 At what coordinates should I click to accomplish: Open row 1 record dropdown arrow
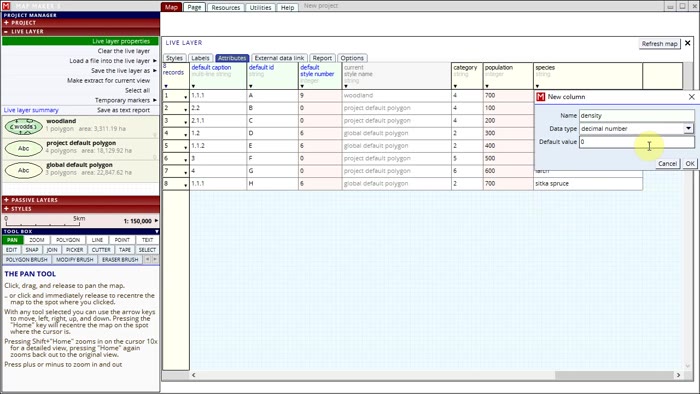click(x=185, y=96)
